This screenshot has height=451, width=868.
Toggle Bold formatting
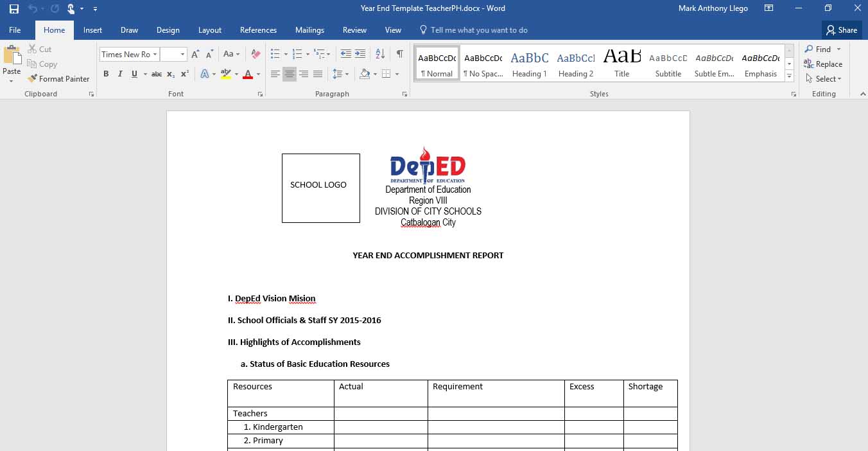pyautogui.click(x=106, y=75)
